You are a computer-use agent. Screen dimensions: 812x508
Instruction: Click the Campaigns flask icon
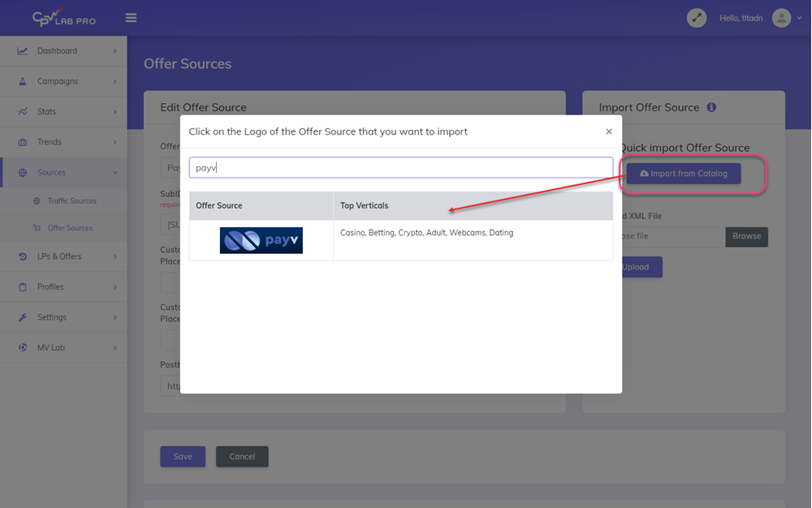[22, 81]
